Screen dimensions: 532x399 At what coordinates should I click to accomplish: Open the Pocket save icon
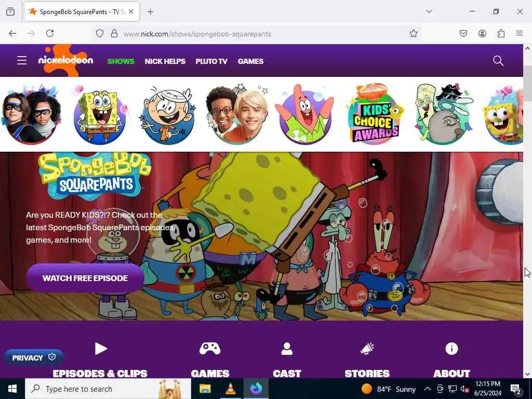463,33
